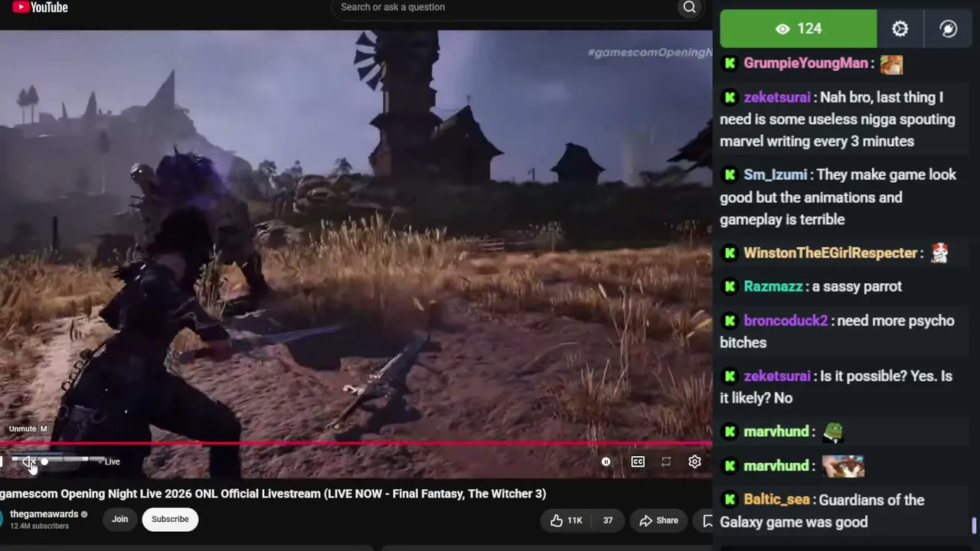The height and width of the screenshot is (551, 980).
Task: Unmute the video with the speaker icon
Action: 29,461
